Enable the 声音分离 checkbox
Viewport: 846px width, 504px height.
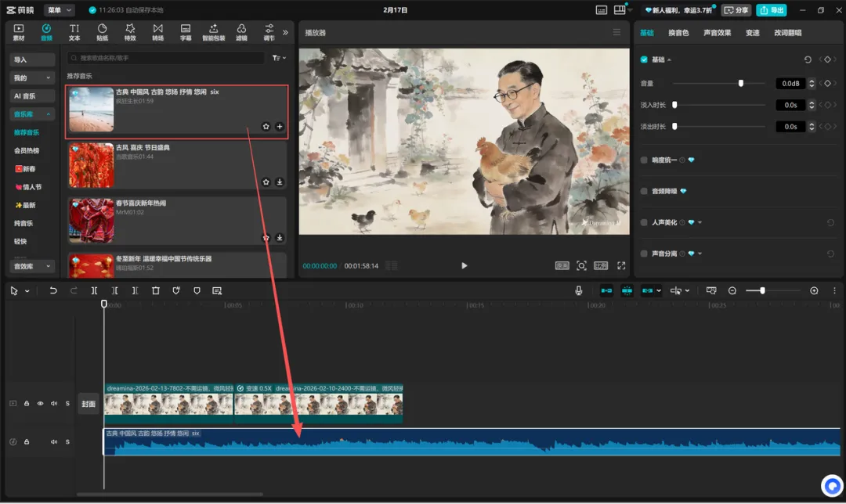(644, 254)
